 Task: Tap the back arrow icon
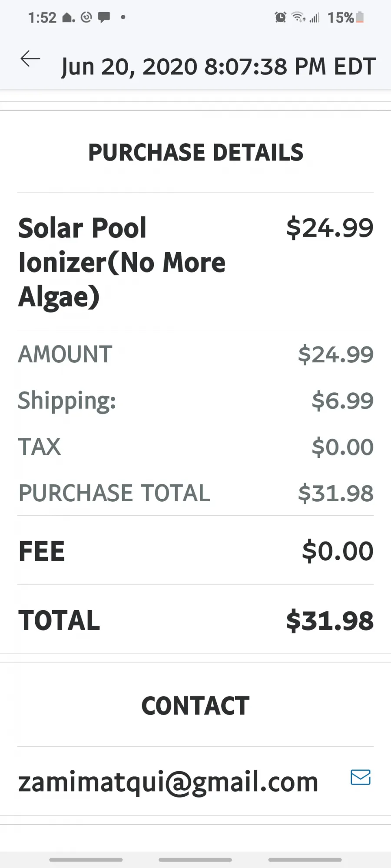(x=30, y=59)
